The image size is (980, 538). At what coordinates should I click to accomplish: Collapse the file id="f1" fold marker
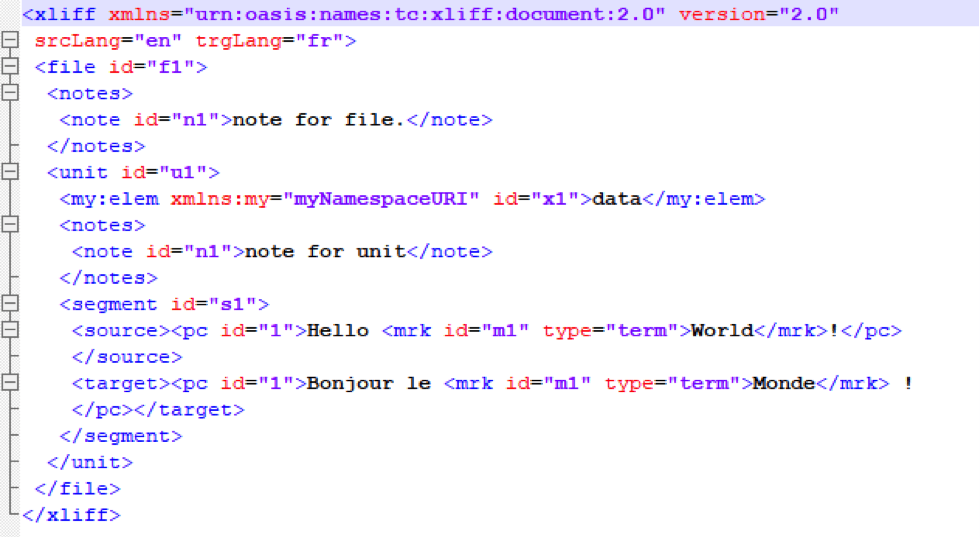click(x=10, y=66)
